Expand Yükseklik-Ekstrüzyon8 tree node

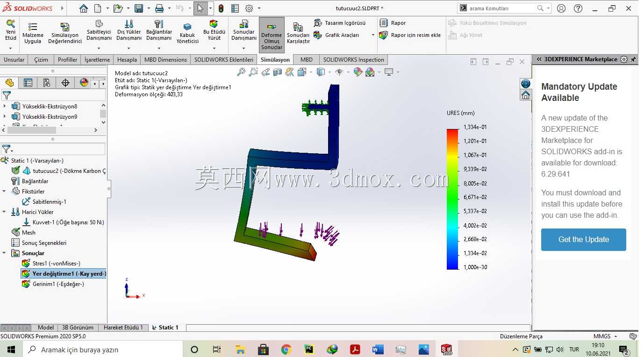pos(5,106)
